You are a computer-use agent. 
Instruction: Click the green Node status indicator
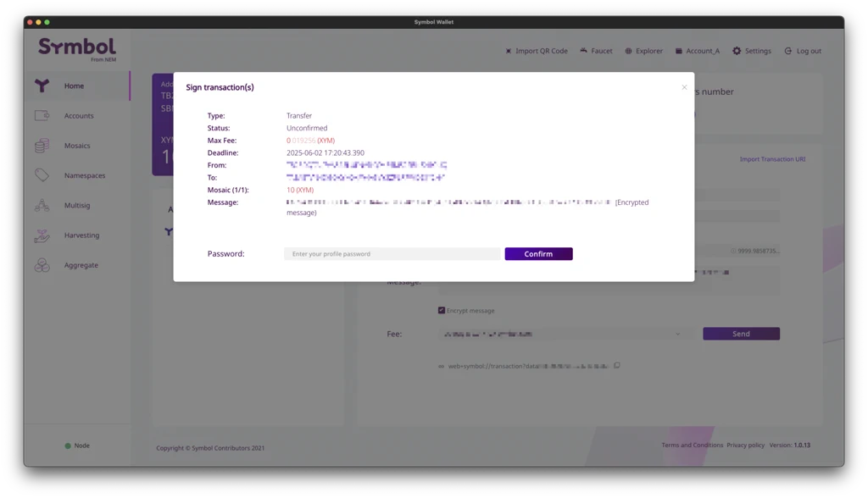coord(68,445)
